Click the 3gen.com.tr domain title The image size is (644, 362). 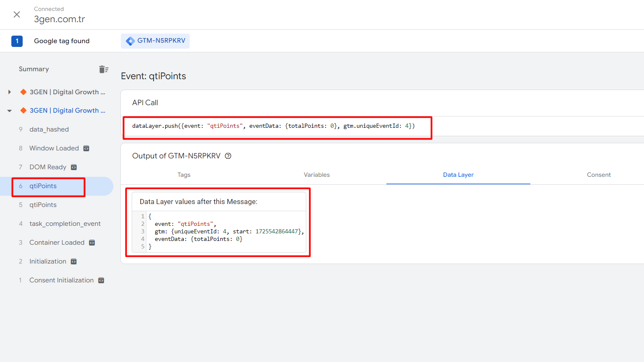[x=60, y=19]
